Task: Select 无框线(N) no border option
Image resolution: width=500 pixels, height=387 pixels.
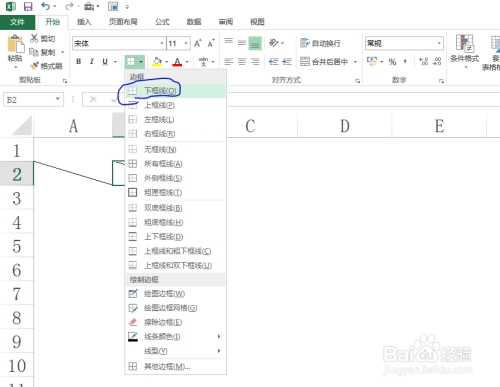Action: pos(176,149)
